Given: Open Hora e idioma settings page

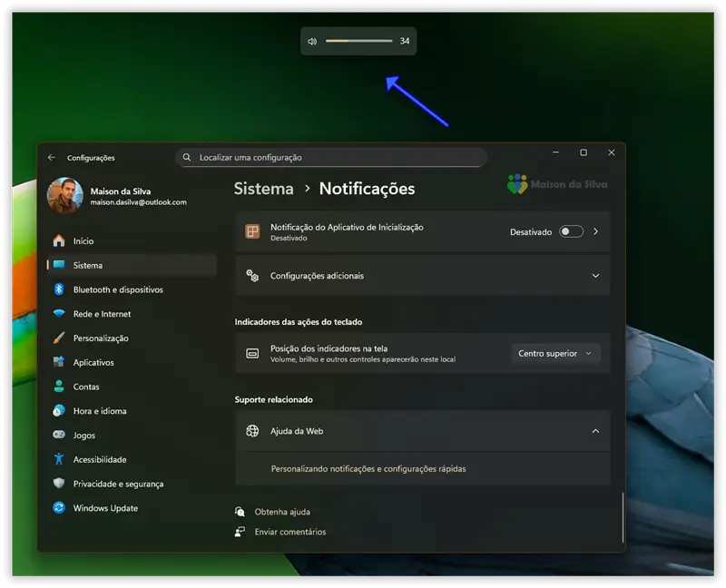Looking at the screenshot, I should coord(100,411).
